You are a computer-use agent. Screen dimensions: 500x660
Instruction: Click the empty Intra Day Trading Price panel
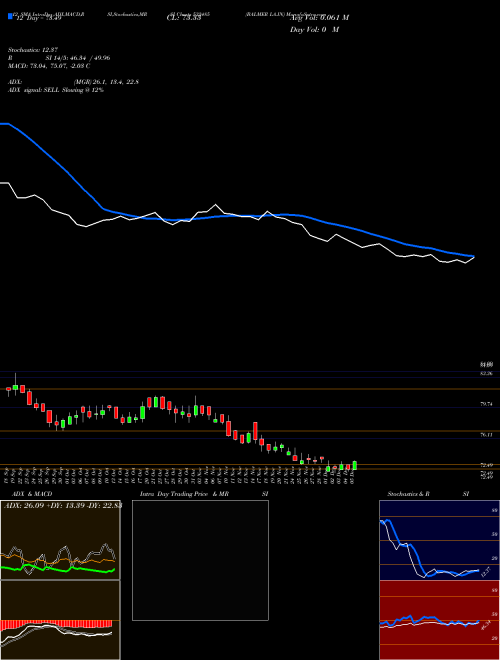pos(200,560)
